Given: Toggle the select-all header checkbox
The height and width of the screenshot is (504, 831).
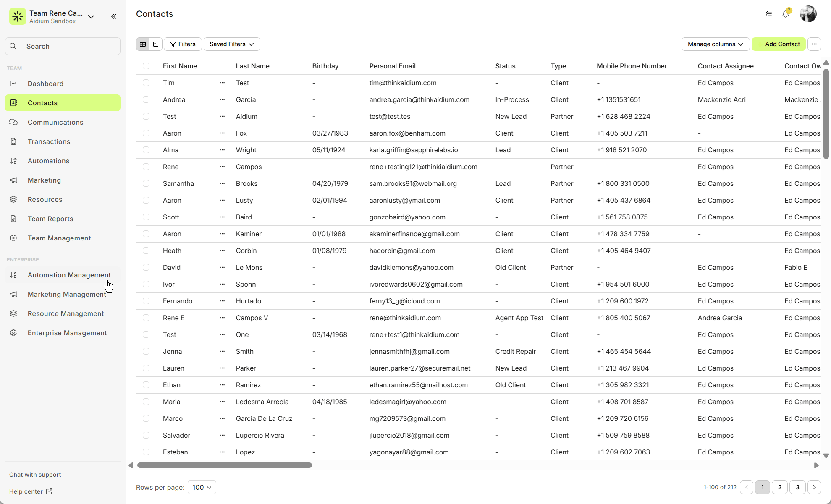Looking at the screenshot, I should tap(146, 66).
